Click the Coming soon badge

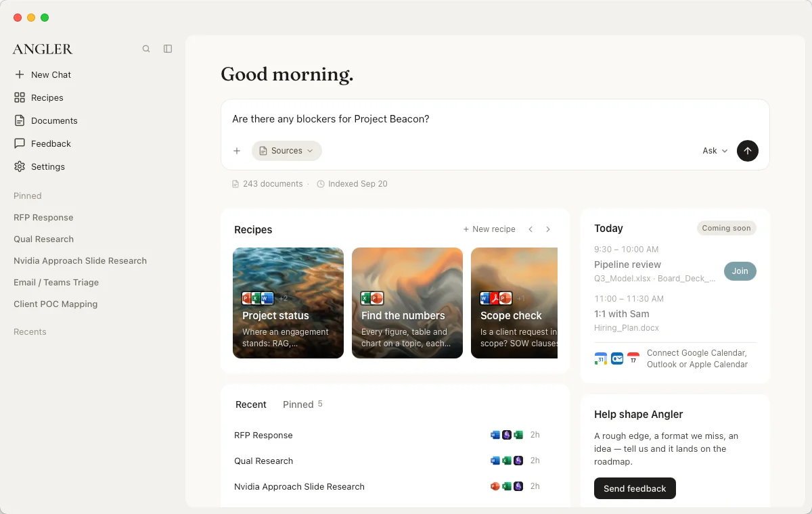pyautogui.click(x=727, y=229)
